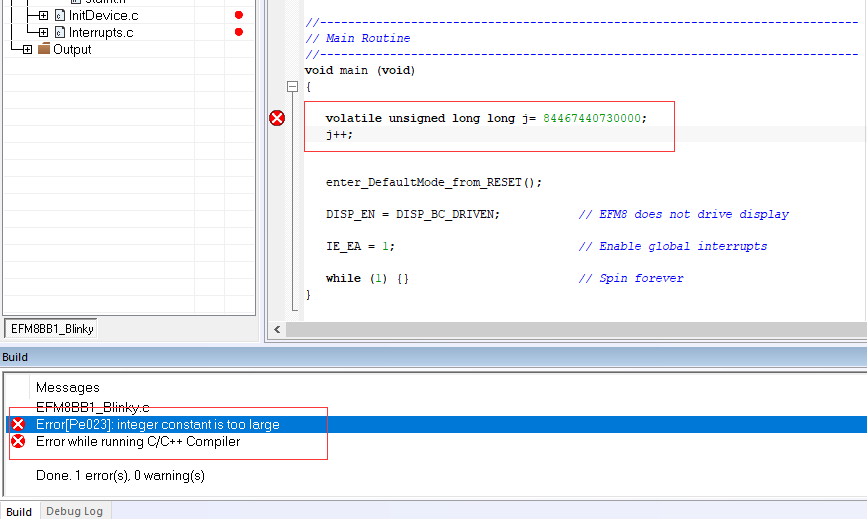Click red status dot beside InitDevice.c
The image size is (867, 519).
point(238,16)
